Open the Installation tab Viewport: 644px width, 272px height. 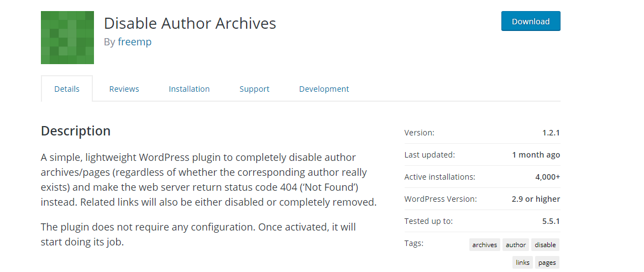189,89
